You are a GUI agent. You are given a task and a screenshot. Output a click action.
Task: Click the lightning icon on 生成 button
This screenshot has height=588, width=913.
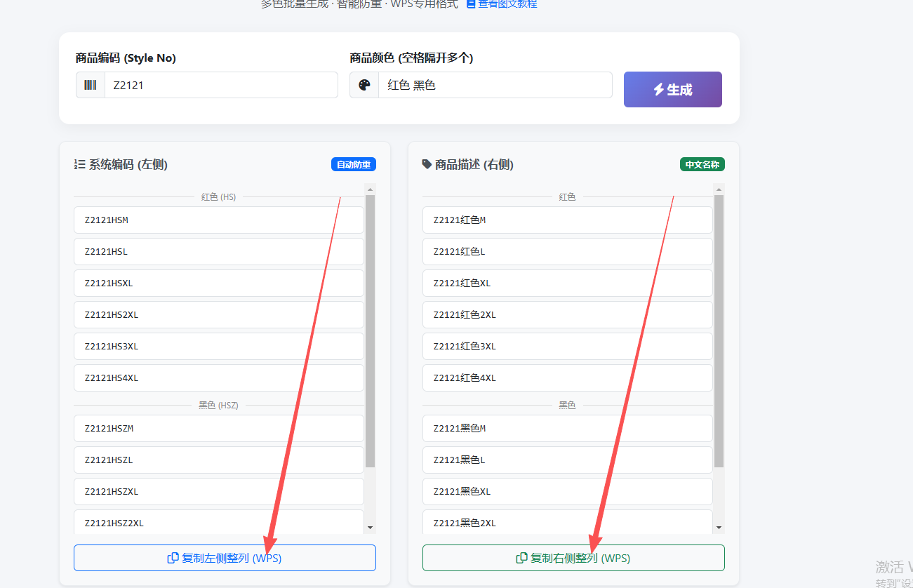pyautogui.click(x=659, y=89)
